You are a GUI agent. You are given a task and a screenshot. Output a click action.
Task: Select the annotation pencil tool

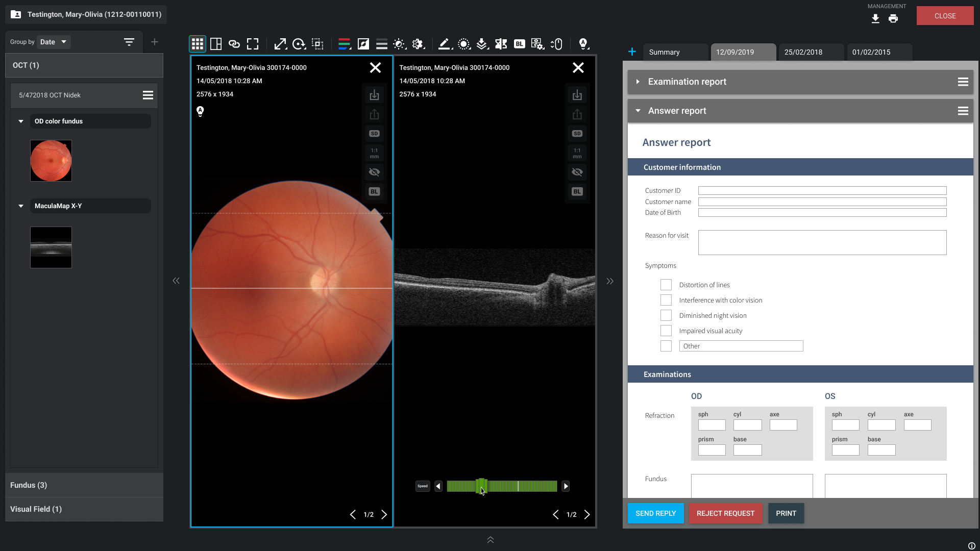click(x=444, y=44)
